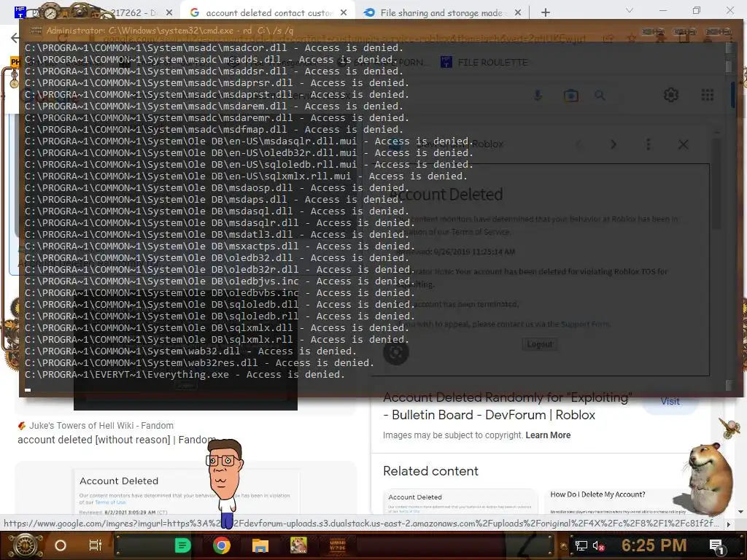Screen dimensions: 747x560
Task: Show previous image in preview panel
Action: pyautogui.click(x=578, y=144)
